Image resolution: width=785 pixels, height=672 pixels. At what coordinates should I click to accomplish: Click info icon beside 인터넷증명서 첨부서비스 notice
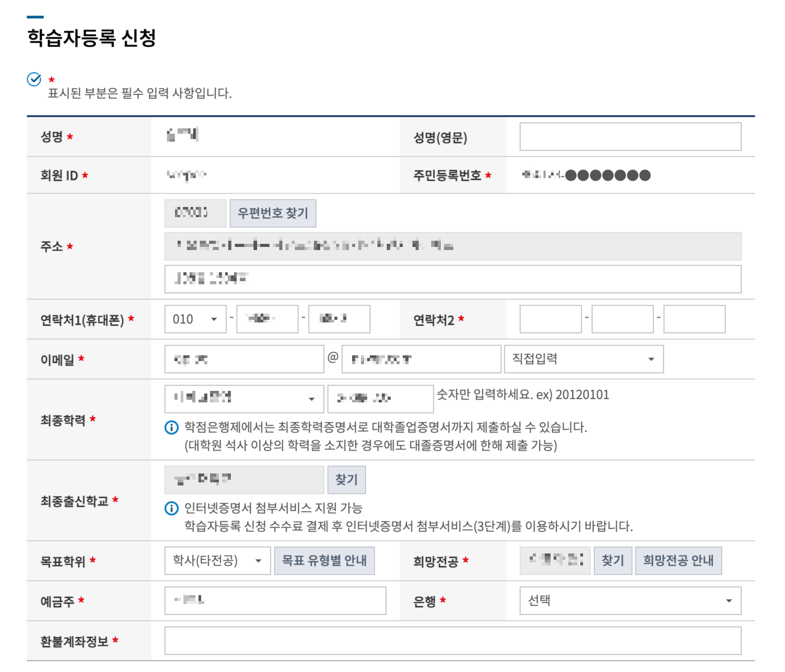[171, 508]
